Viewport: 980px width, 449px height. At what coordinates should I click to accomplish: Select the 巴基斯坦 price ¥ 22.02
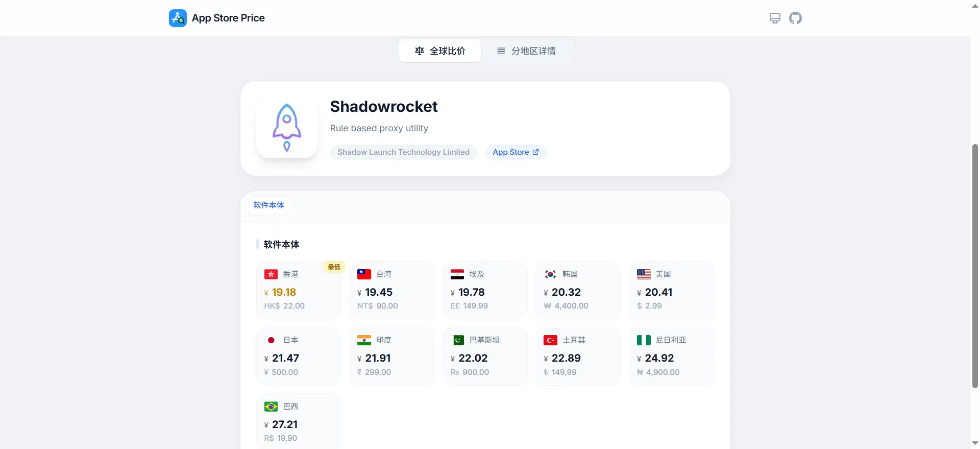(469, 358)
